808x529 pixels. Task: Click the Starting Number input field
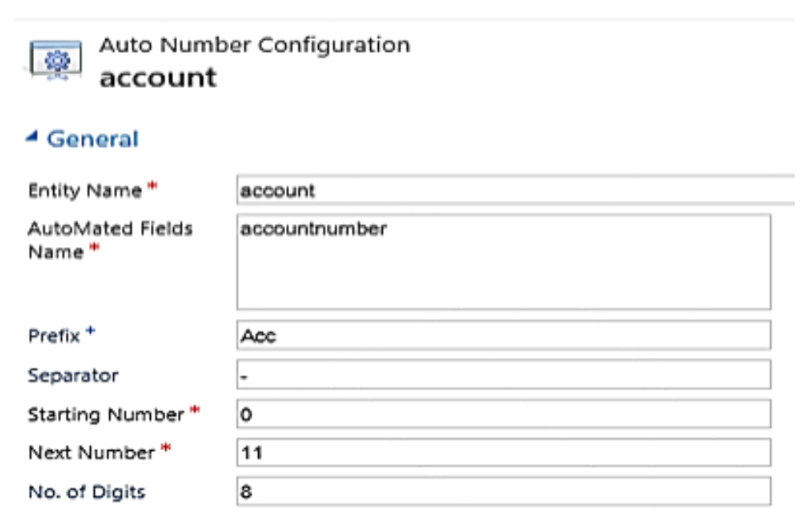tap(503, 414)
